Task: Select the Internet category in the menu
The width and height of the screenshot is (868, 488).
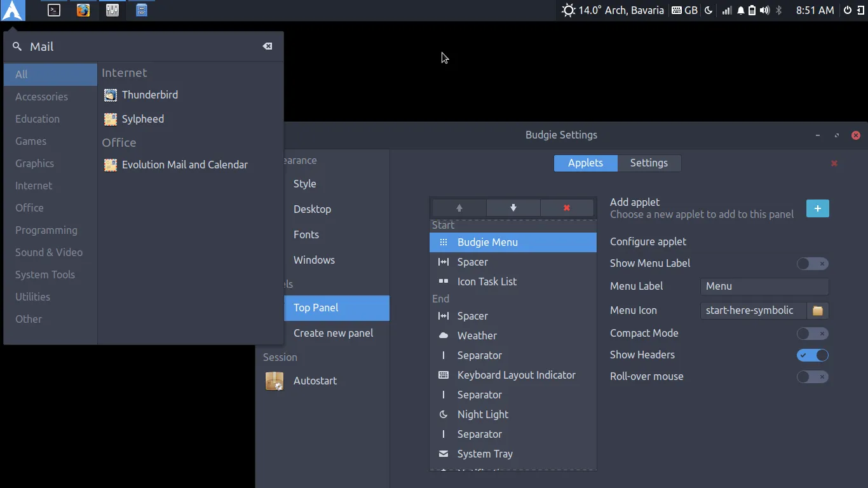Action: click(34, 186)
